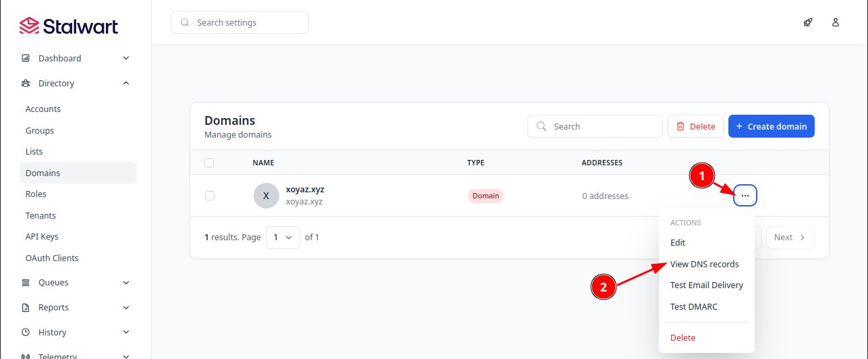Open the page number dropdown
The height and width of the screenshot is (359, 868).
[x=283, y=238]
